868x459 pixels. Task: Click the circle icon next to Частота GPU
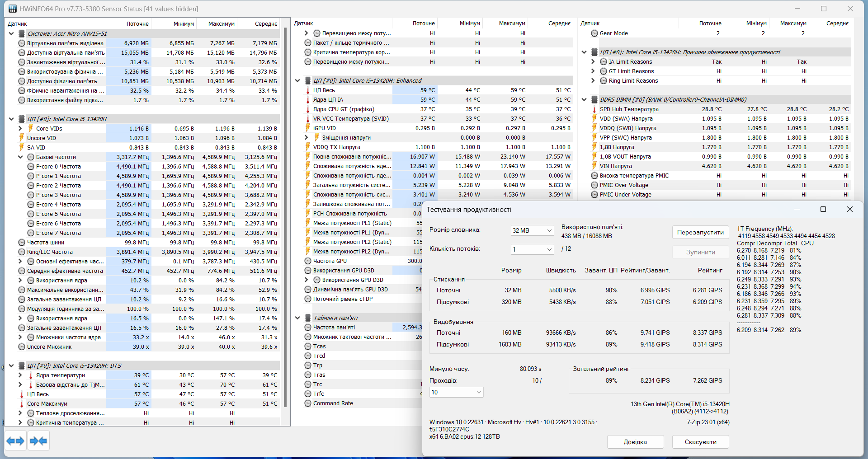point(308,261)
